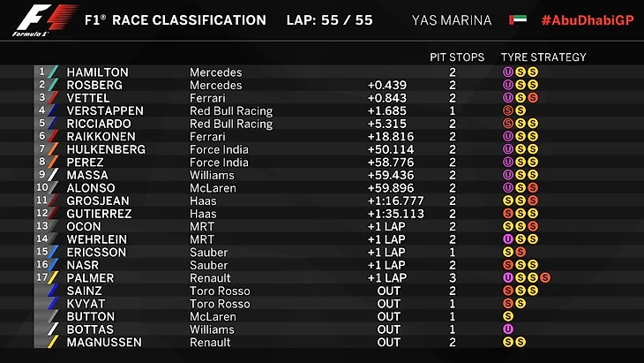The width and height of the screenshot is (644, 363).
Task: Click the Formula 1 logo
Action: tap(44, 20)
